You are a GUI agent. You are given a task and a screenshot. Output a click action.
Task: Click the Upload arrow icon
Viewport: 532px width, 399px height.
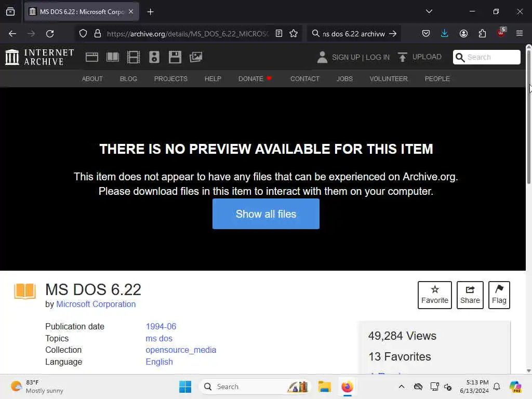pos(403,57)
